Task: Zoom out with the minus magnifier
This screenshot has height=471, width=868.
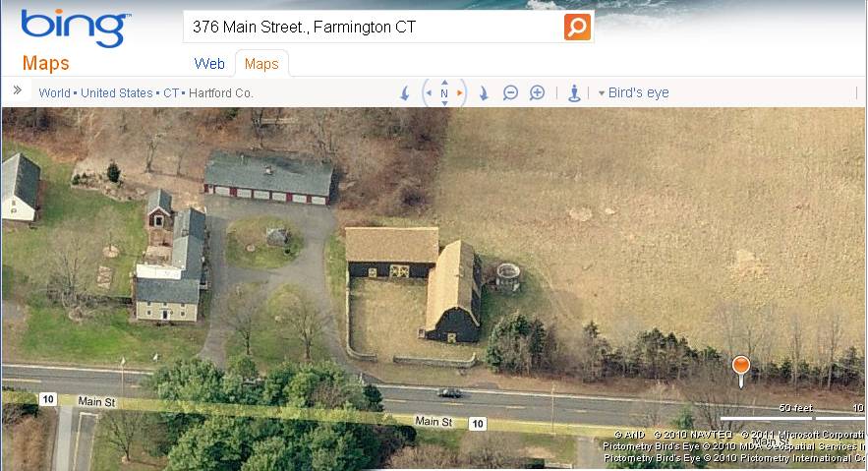Action: click(x=510, y=93)
